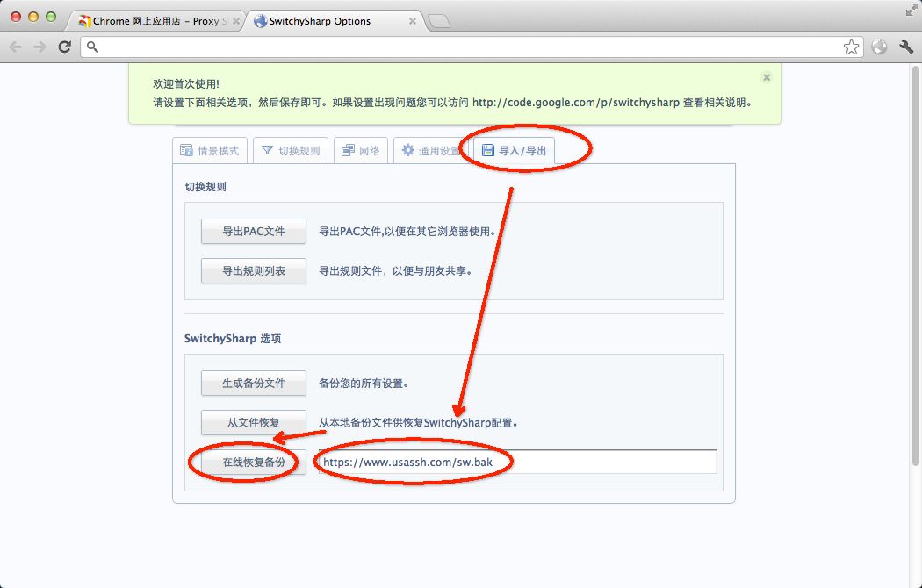Click the 导出PAC文件 button

pos(254,232)
